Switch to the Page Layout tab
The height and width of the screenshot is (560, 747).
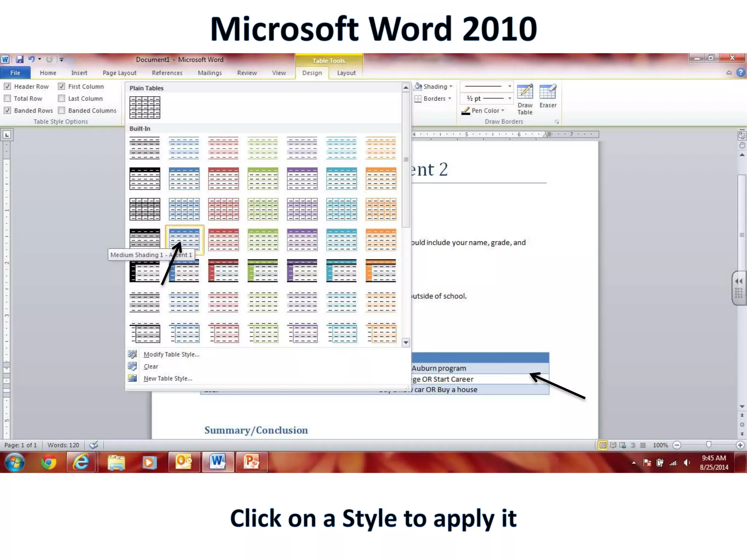click(120, 73)
